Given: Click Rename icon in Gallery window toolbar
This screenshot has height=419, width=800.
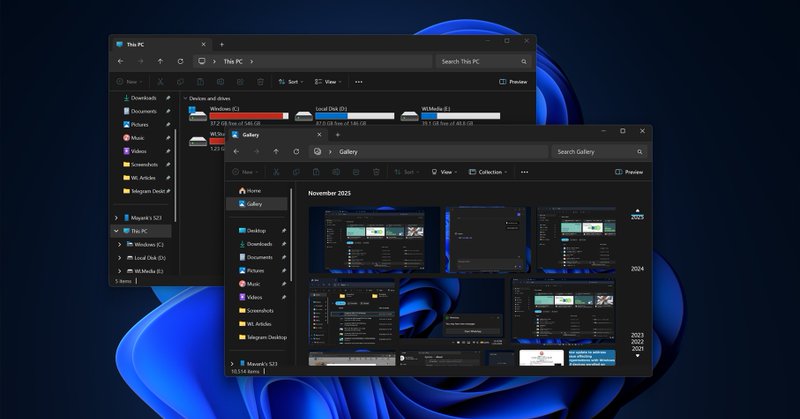Looking at the screenshot, I should click(336, 172).
